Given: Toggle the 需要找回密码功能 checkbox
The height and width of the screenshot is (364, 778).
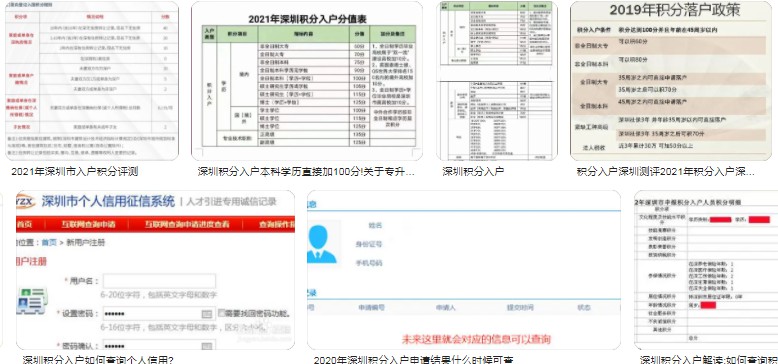Looking at the screenshot, I should click(221, 313).
